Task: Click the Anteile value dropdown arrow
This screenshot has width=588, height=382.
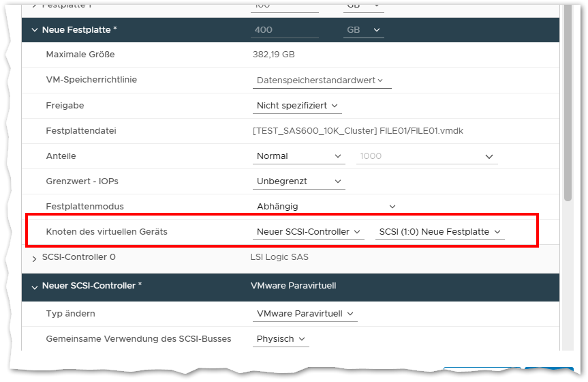Action: pyautogui.click(x=489, y=157)
